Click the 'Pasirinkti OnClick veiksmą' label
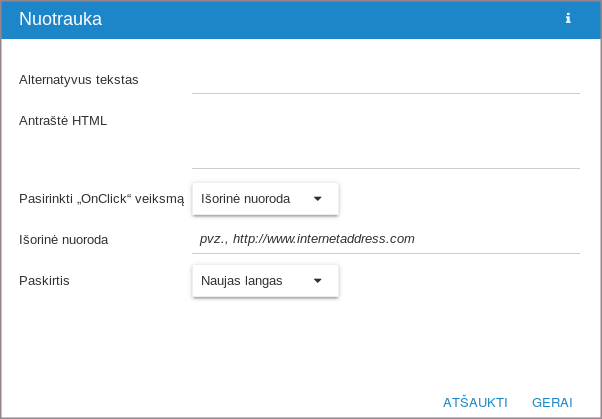The width and height of the screenshot is (602, 419). click(x=101, y=199)
